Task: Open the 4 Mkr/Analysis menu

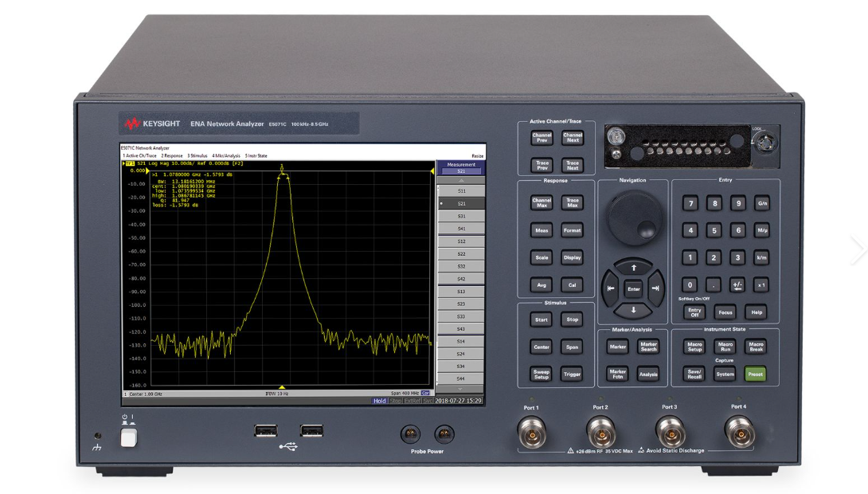Action: 226,155
